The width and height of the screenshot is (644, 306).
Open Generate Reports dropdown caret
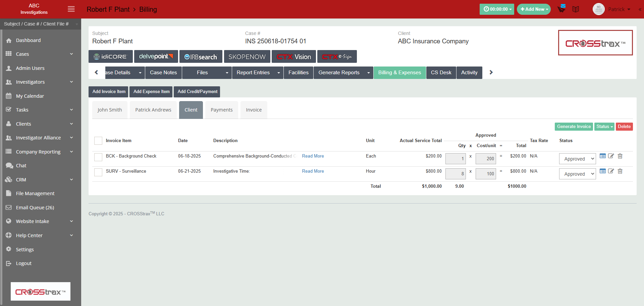369,73
